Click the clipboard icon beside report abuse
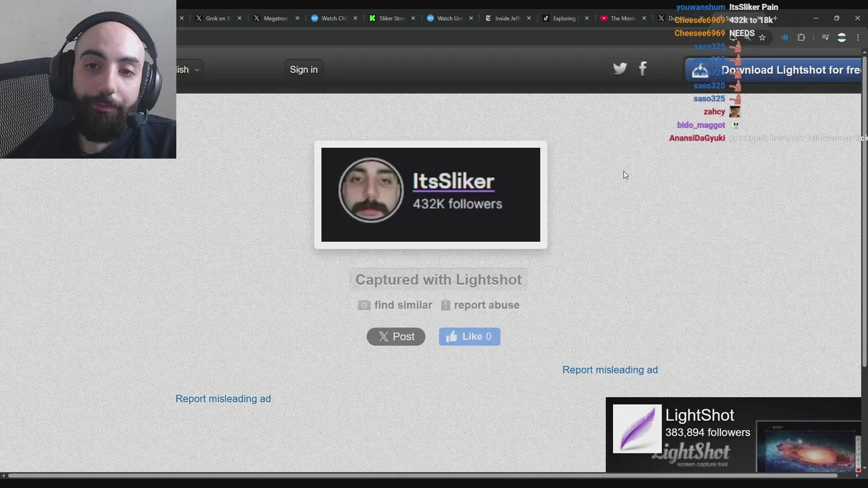 (446, 305)
